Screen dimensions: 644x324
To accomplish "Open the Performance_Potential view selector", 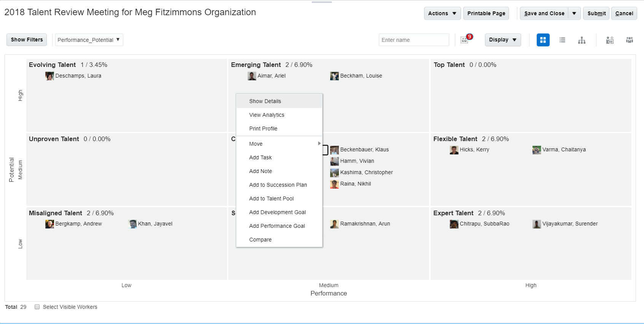I will pos(89,40).
